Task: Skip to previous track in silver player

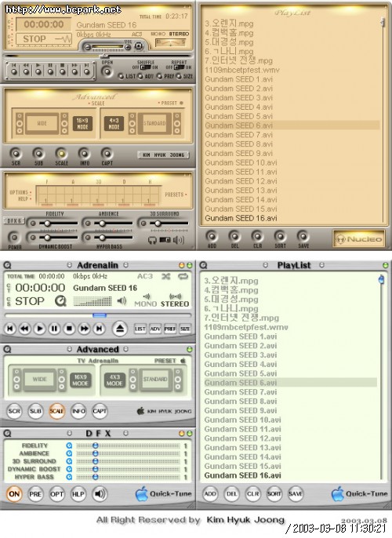Action: [x=10, y=329]
